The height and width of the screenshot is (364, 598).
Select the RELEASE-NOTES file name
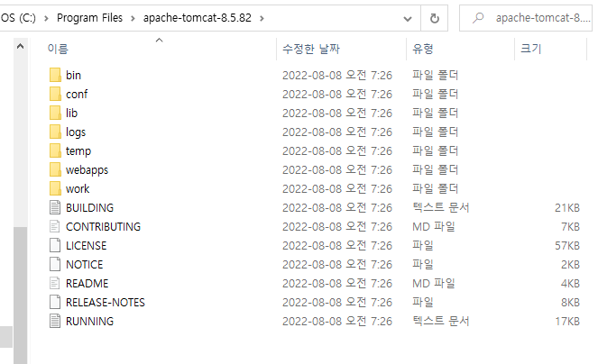tap(106, 302)
